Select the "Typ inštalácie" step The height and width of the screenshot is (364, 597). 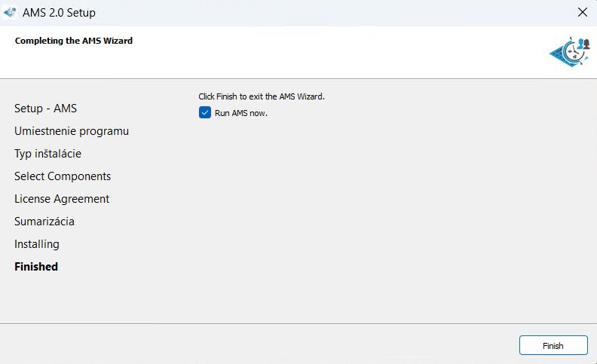[47, 154]
